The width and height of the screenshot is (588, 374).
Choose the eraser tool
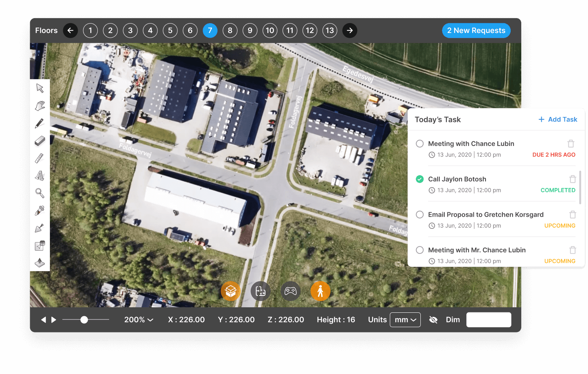click(40, 141)
